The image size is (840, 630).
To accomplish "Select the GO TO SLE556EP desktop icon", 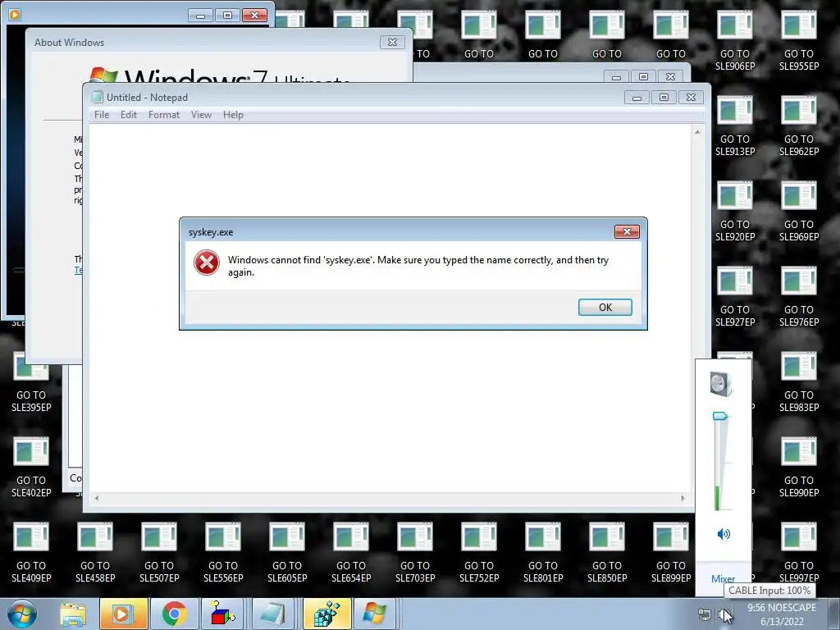I will [223, 552].
